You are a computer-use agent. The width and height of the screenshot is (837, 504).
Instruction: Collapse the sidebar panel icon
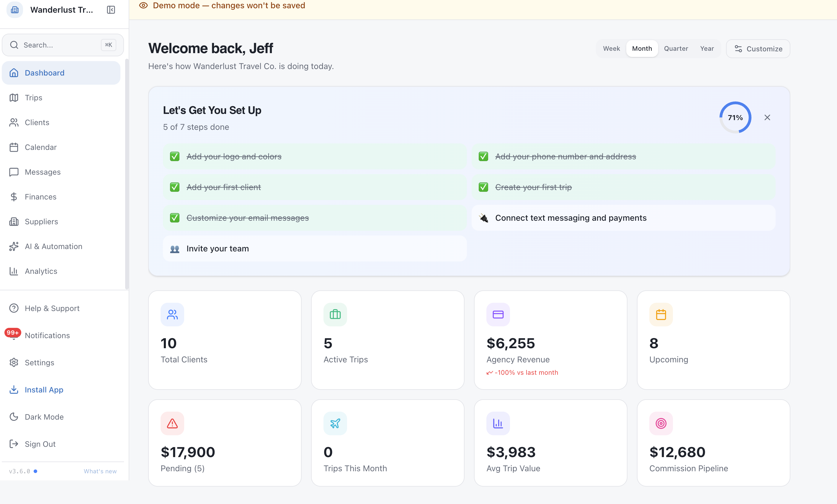point(111,10)
